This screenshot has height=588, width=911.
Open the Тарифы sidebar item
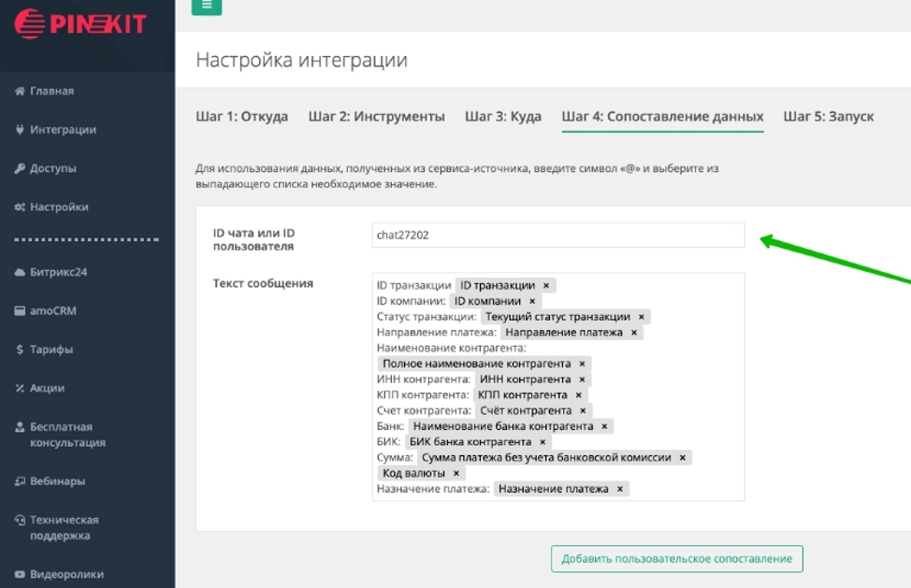pyautogui.click(x=51, y=350)
